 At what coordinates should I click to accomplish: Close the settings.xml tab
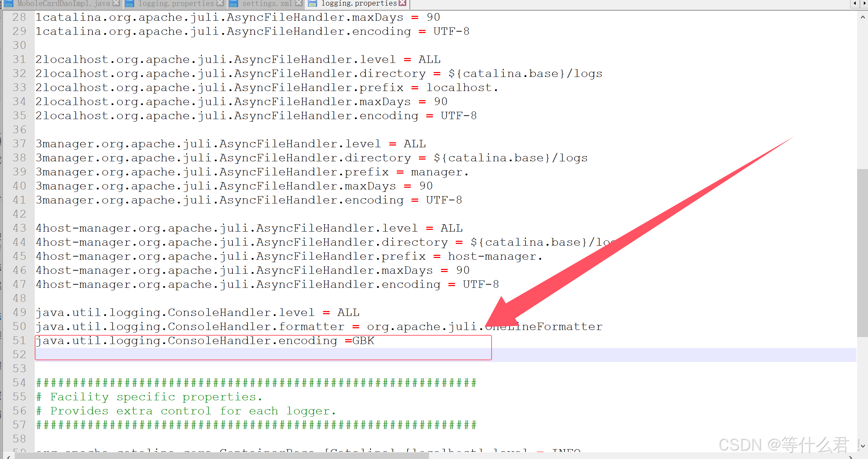tap(299, 3)
